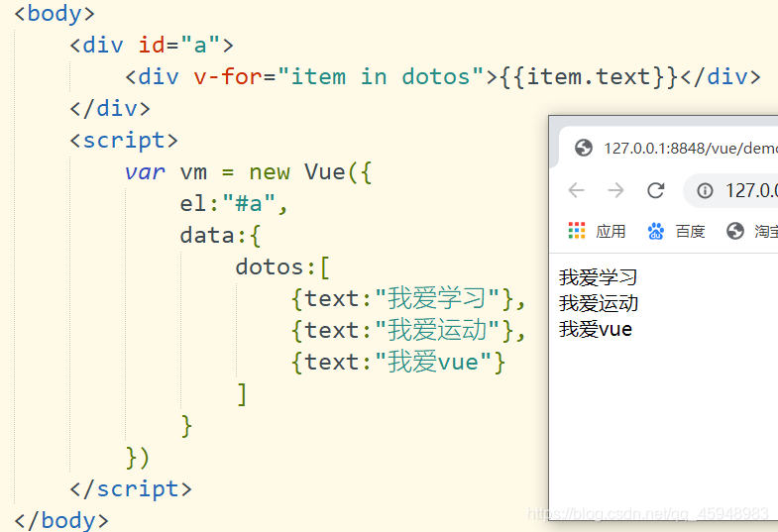Image resolution: width=778 pixels, height=532 pixels.
Task: Click the 百度 bookmark label
Action: point(690,231)
